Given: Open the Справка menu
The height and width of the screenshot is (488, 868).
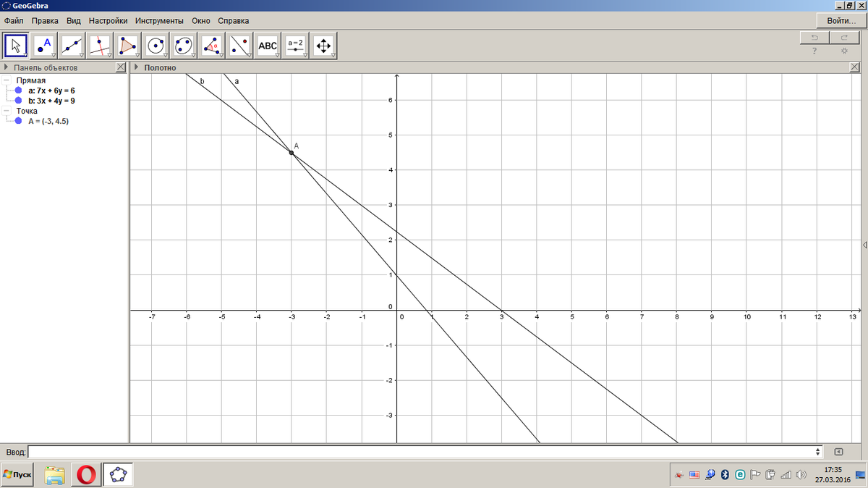Looking at the screenshot, I should pos(233,21).
